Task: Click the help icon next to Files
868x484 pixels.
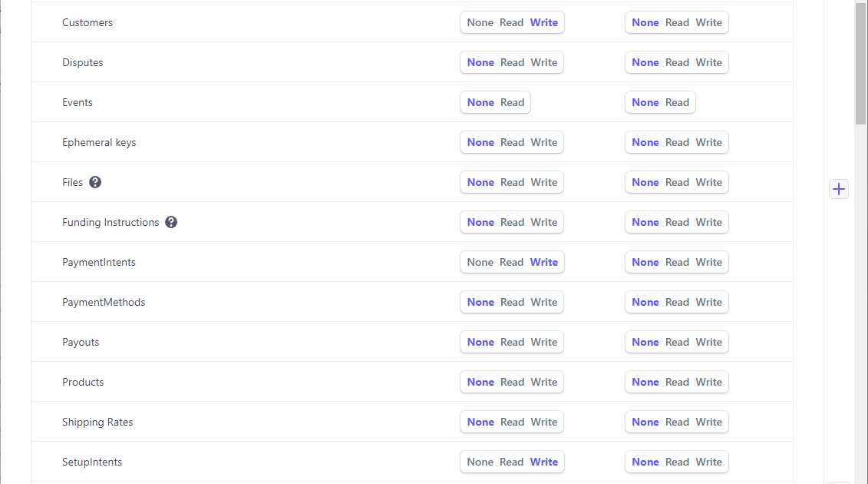Action: [95, 182]
